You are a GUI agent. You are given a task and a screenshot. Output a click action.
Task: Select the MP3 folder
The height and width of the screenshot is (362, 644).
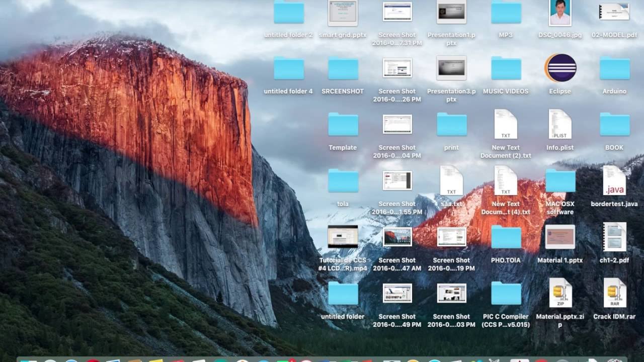[506, 12]
